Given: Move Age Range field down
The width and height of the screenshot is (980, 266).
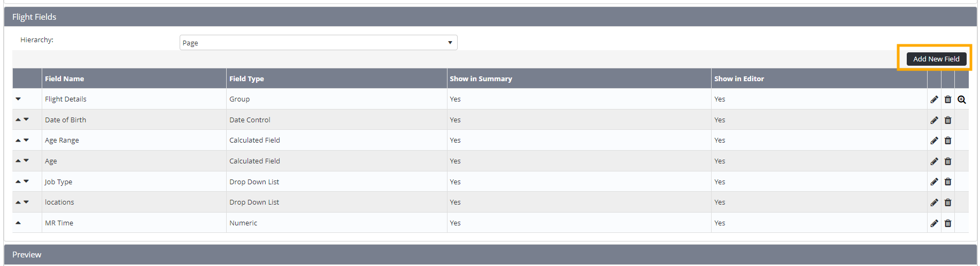Looking at the screenshot, I should pos(26,140).
